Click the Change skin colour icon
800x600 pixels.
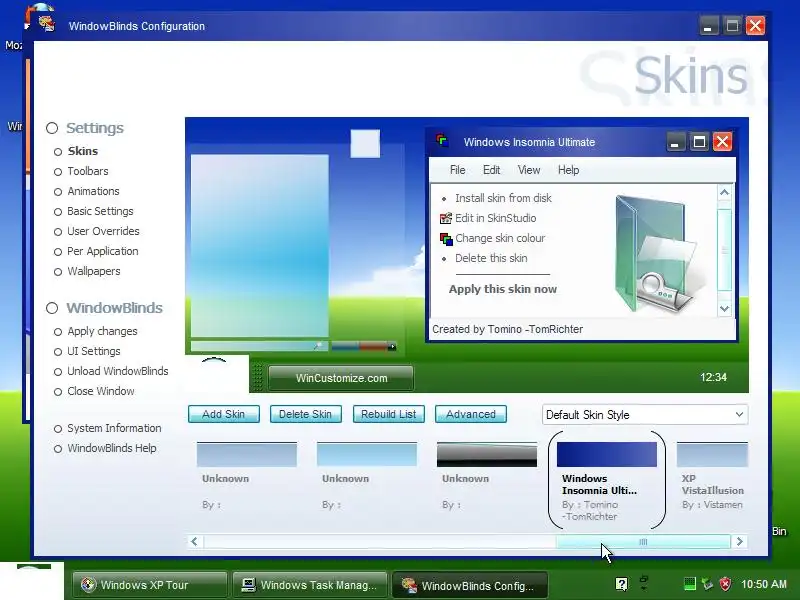coord(446,239)
